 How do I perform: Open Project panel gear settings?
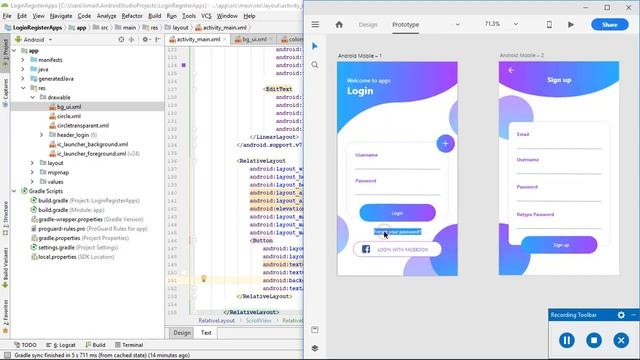[145, 40]
